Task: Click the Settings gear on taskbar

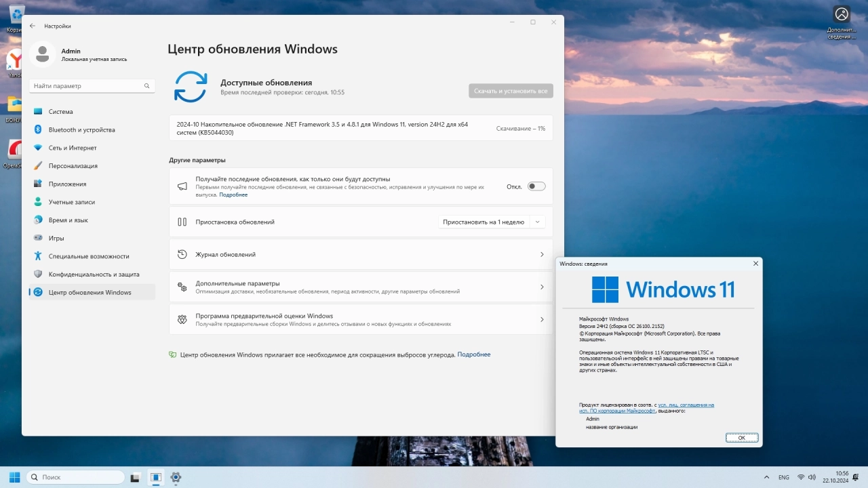Action: pyautogui.click(x=176, y=477)
